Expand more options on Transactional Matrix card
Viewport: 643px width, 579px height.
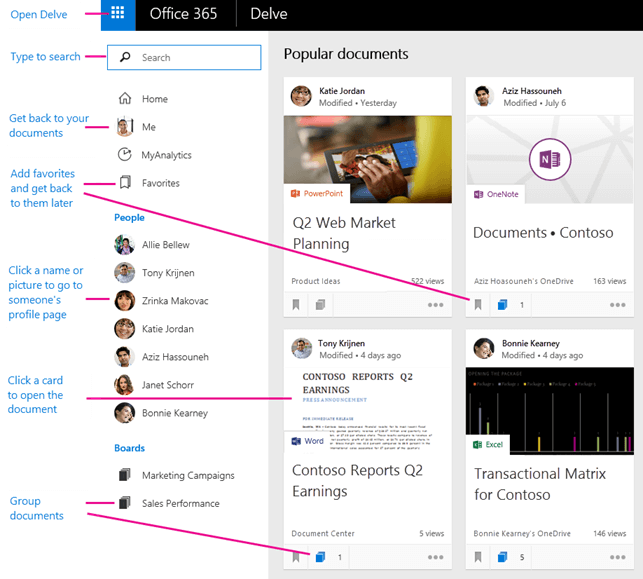pos(617,557)
